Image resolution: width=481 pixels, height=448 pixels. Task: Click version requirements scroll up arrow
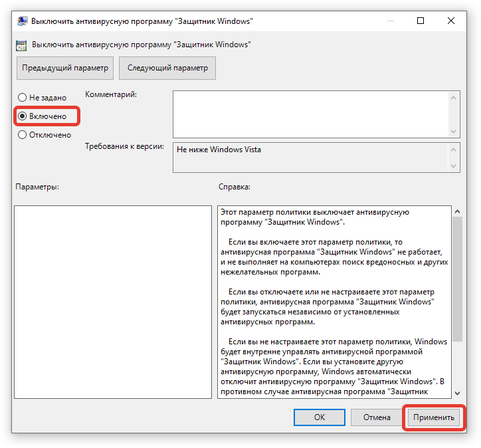coord(453,150)
